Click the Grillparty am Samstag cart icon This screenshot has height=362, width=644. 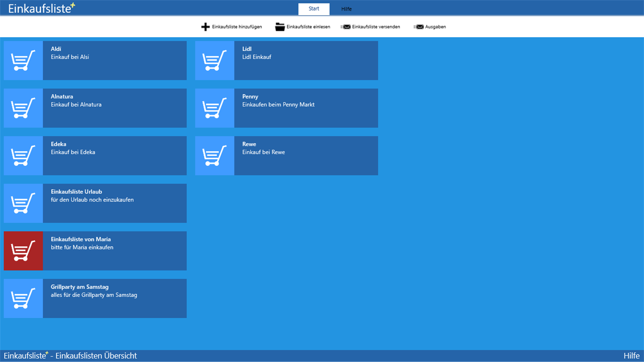click(x=23, y=299)
